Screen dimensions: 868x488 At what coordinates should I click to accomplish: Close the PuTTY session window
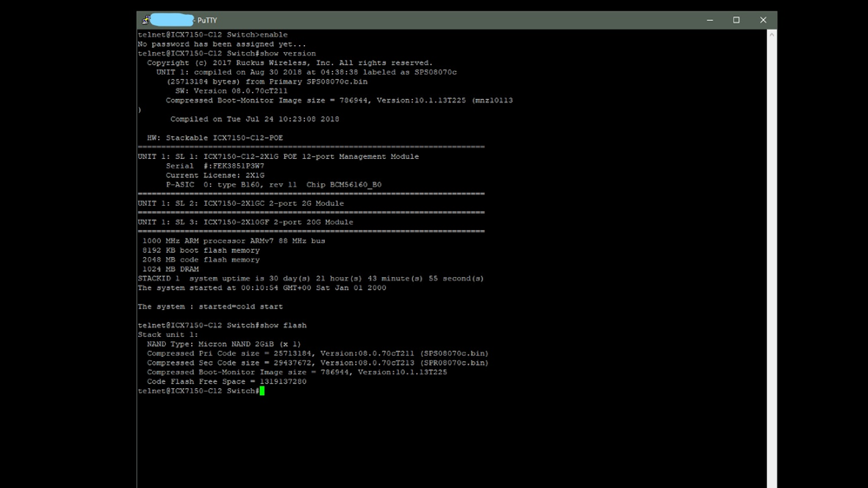pos(763,20)
